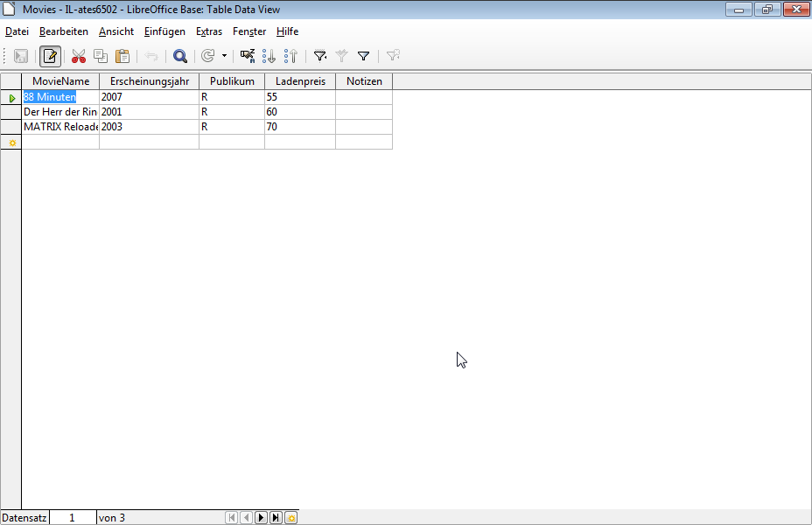Click the AutoFilter funnel icon
812x525 pixels.
coord(320,56)
